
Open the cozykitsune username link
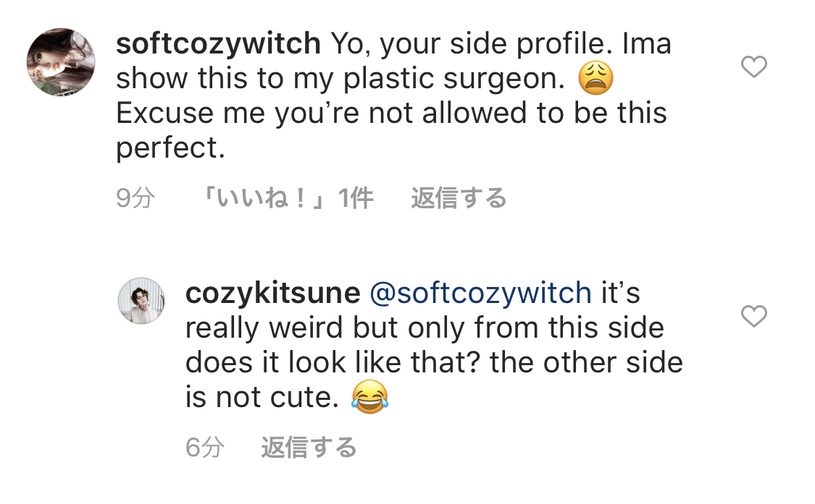(x=272, y=293)
